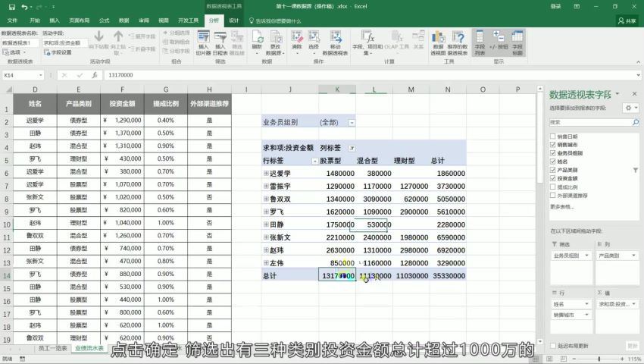Open the PivotTable 选项 Options button

point(14,52)
